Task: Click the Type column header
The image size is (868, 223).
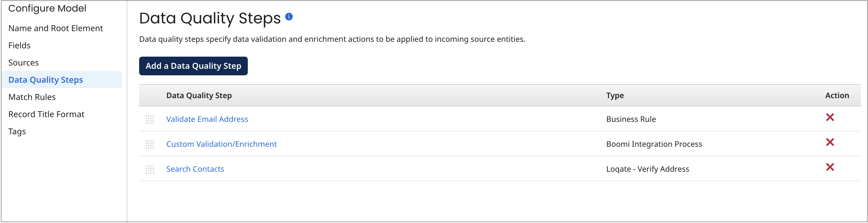Action: 615,95
